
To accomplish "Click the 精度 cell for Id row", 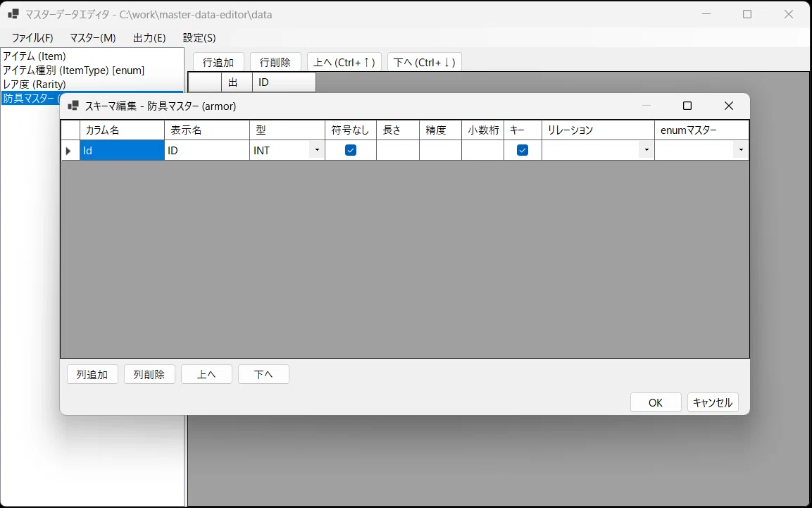I will pos(440,150).
